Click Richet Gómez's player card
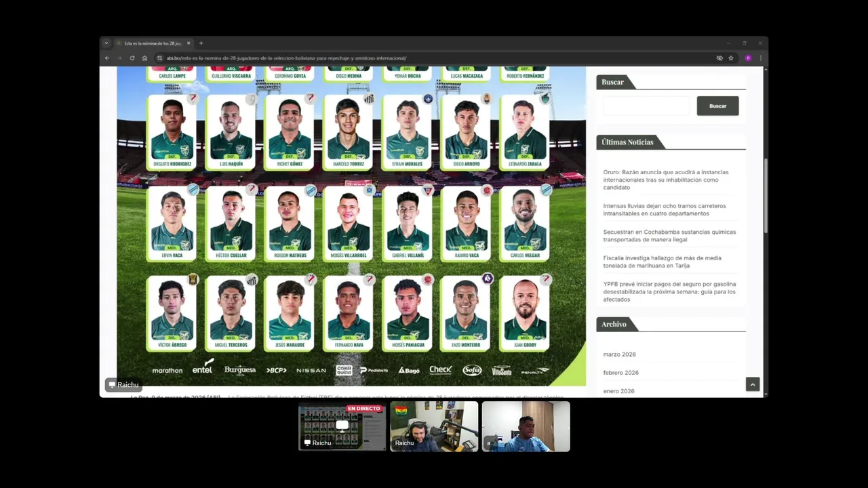The height and width of the screenshot is (488, 868). pyautogui.click(x=290, y=132)
